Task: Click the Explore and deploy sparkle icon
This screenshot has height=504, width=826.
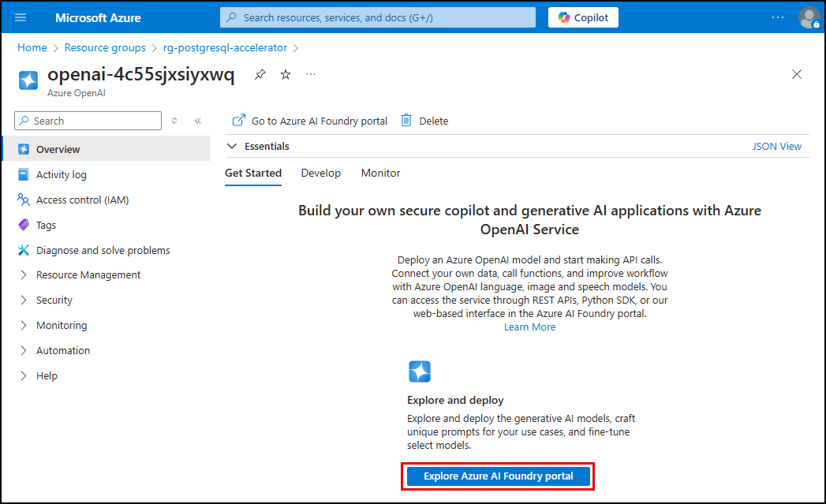Action: (420, 371)
